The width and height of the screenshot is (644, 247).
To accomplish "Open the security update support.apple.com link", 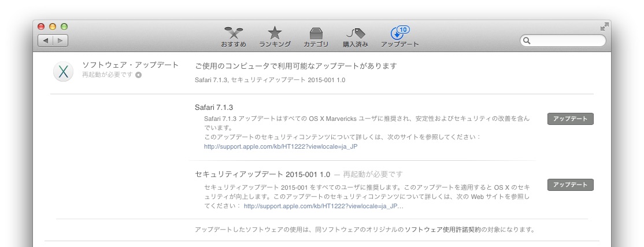I will (324, 207).
